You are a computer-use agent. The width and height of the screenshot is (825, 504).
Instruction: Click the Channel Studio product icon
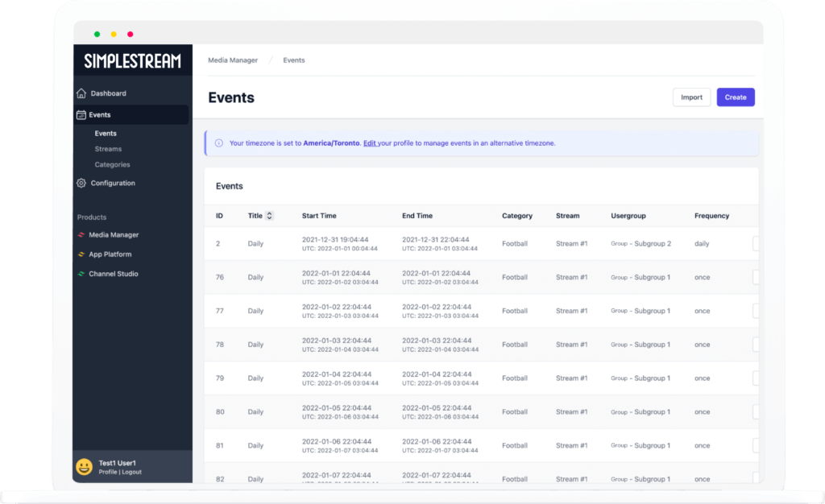[x=81, y=274]
